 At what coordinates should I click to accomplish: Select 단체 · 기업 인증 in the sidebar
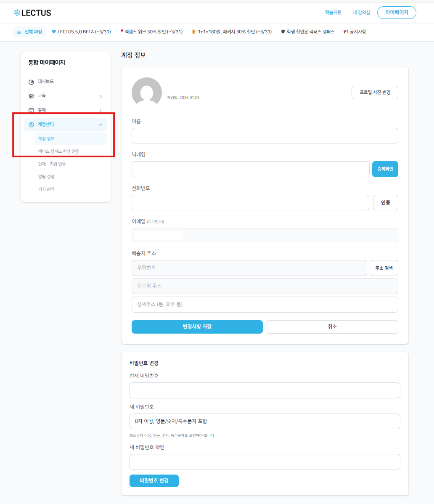coord(52,164)
